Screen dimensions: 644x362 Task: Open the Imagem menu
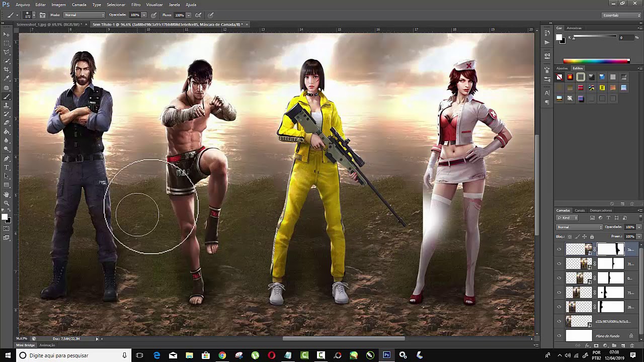pos(58,5)
